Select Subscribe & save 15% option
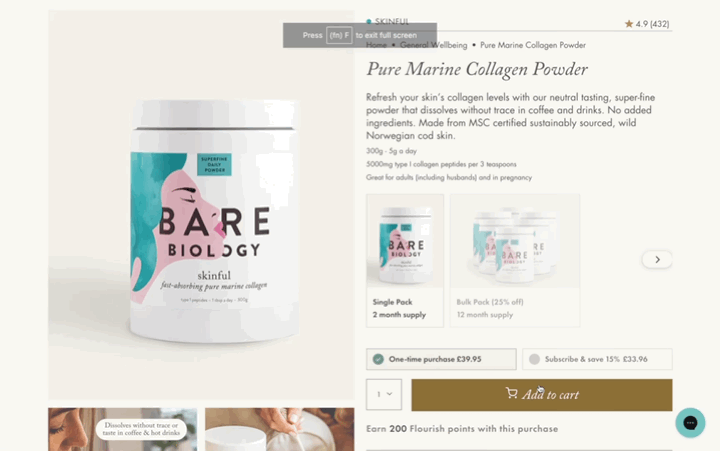 [x=597, y=359]
